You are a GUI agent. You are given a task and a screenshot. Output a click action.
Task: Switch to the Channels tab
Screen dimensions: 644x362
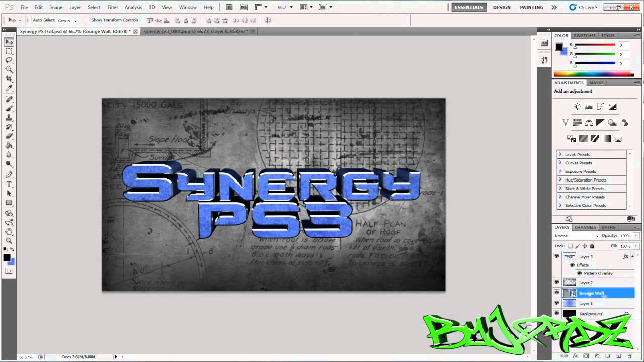pyautogui.click(x=585, y=227)
